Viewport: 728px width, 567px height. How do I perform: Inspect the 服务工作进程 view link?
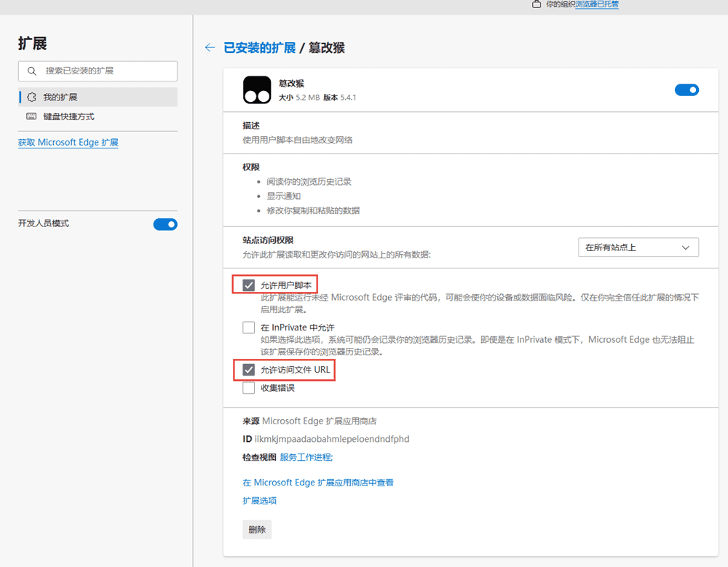(x=306, y=457)
